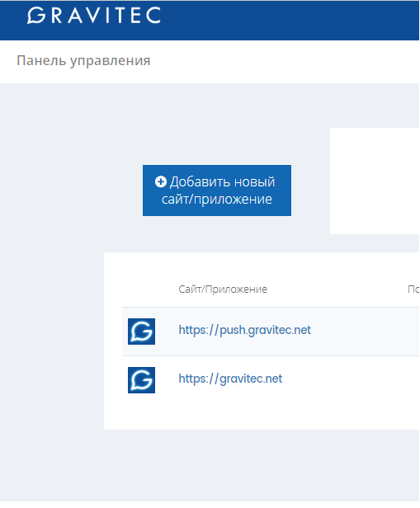Click the 'Панель управления' page heading
This screenshot has width=420, height=508.
click(x=83, y=61)
